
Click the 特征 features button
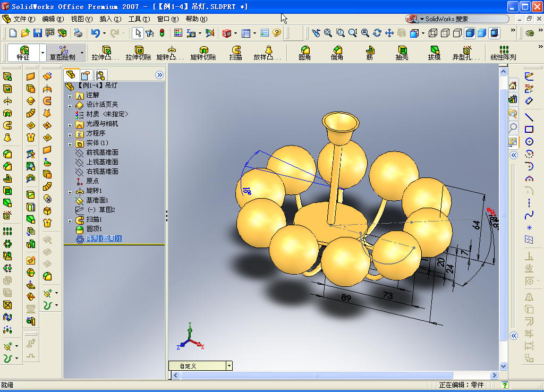coord(23,53)
